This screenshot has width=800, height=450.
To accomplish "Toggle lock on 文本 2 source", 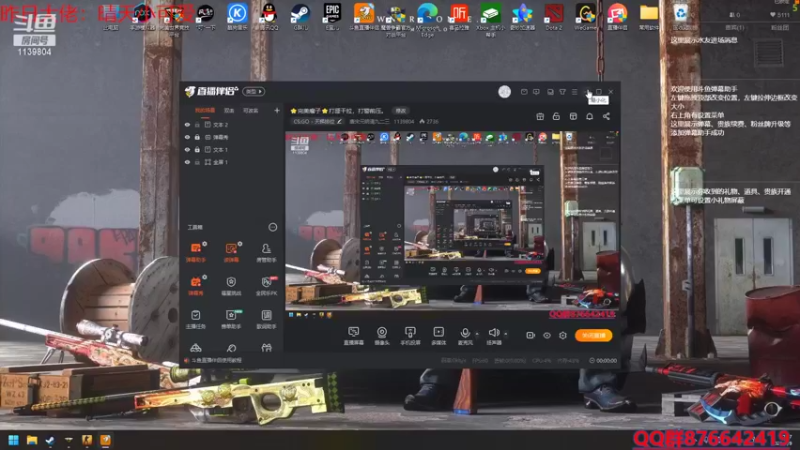I will coord(197,124).
